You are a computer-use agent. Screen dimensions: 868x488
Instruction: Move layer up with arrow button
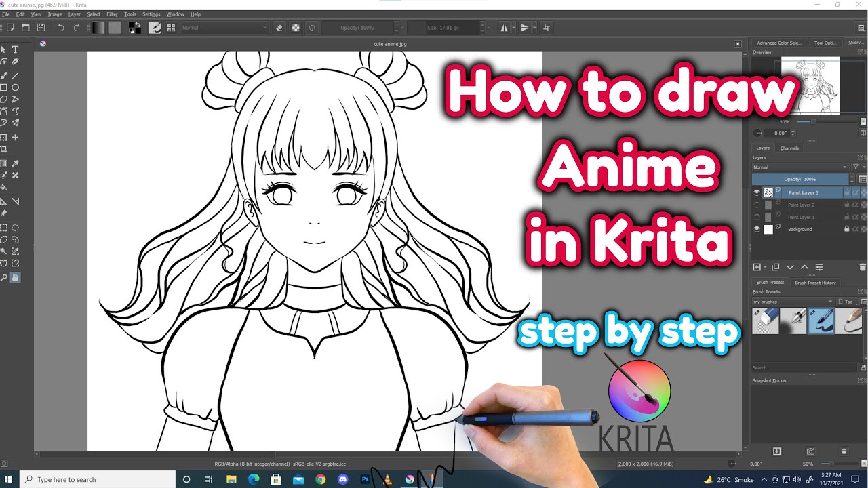pos(804,267)
